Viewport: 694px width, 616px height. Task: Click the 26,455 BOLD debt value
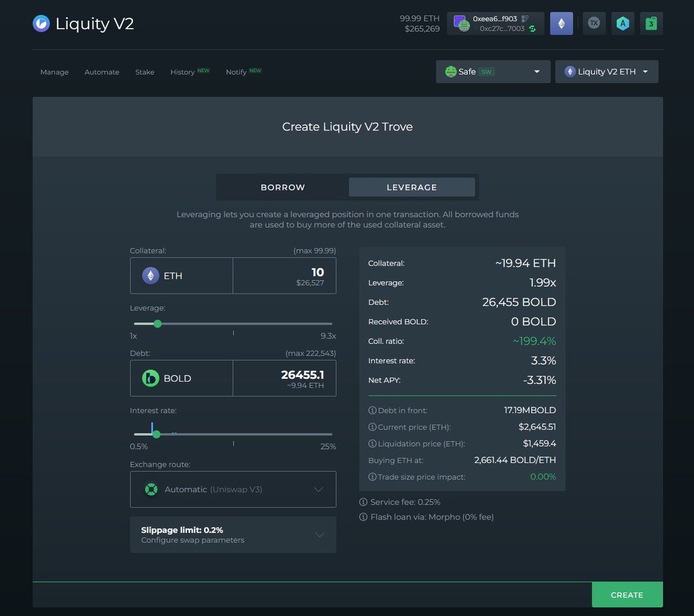click(x=519, y=302)
